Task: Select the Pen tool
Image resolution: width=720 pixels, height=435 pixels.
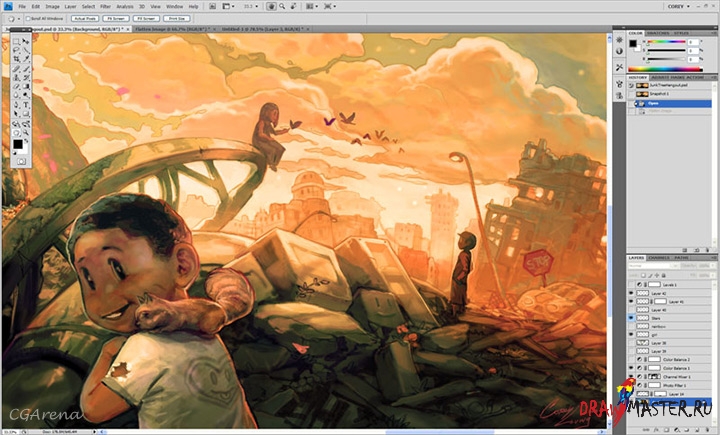Action: pyautogui.click(x=15, y=105)
